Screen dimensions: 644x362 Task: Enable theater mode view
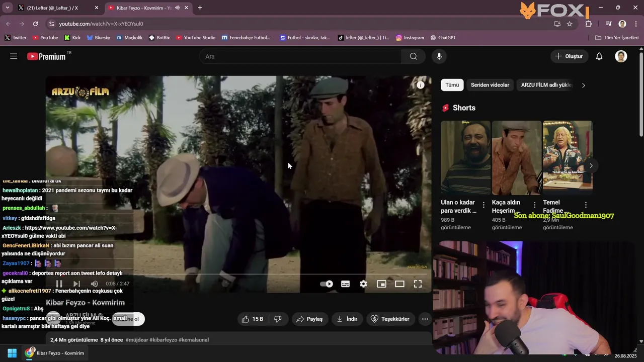[x=399, y=284]
